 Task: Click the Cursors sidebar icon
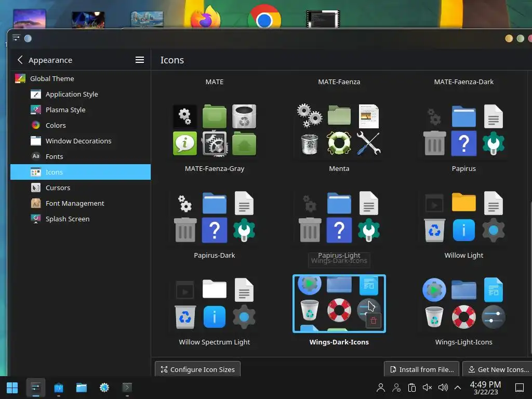[36, 188]
